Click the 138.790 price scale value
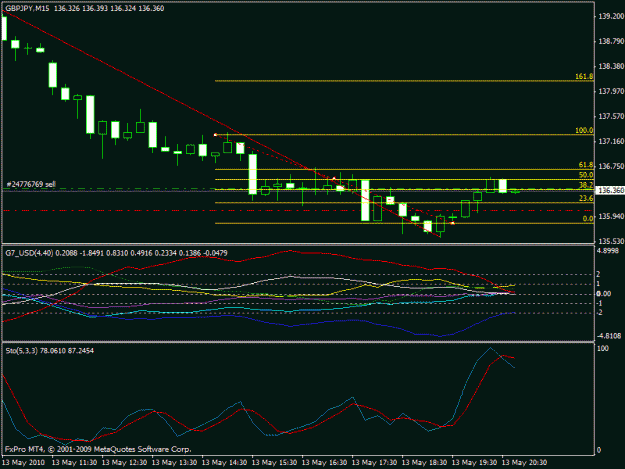625x469 pixels. click(x=611, y=41)
